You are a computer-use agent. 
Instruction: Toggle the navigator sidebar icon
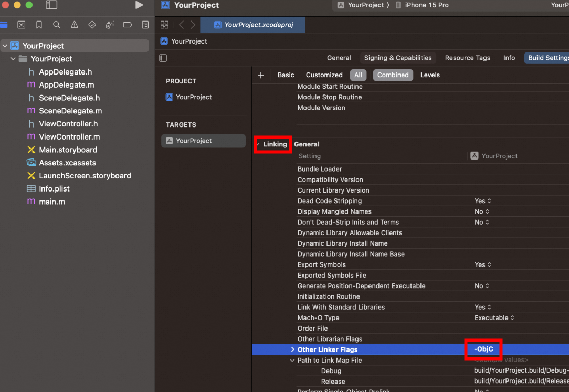click(51, 5)
